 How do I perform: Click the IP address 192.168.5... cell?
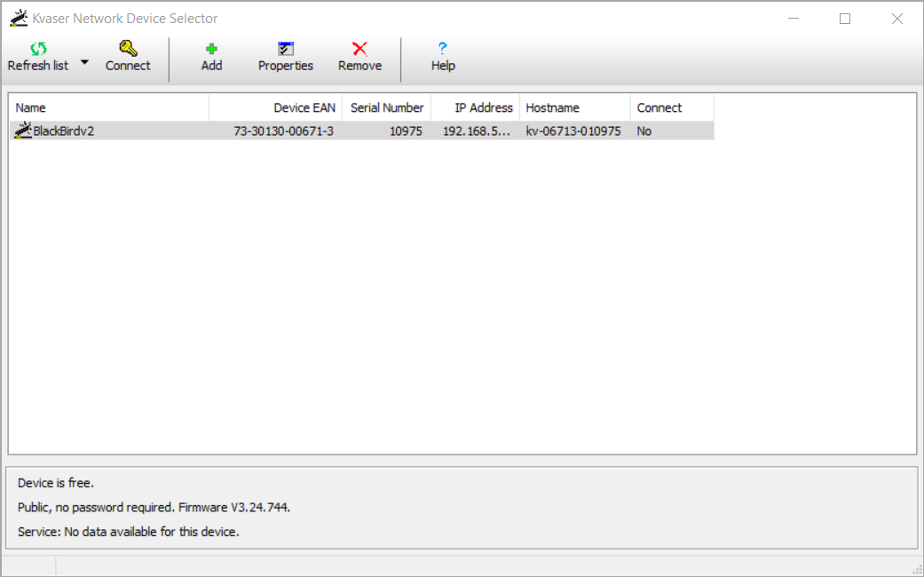476,130
